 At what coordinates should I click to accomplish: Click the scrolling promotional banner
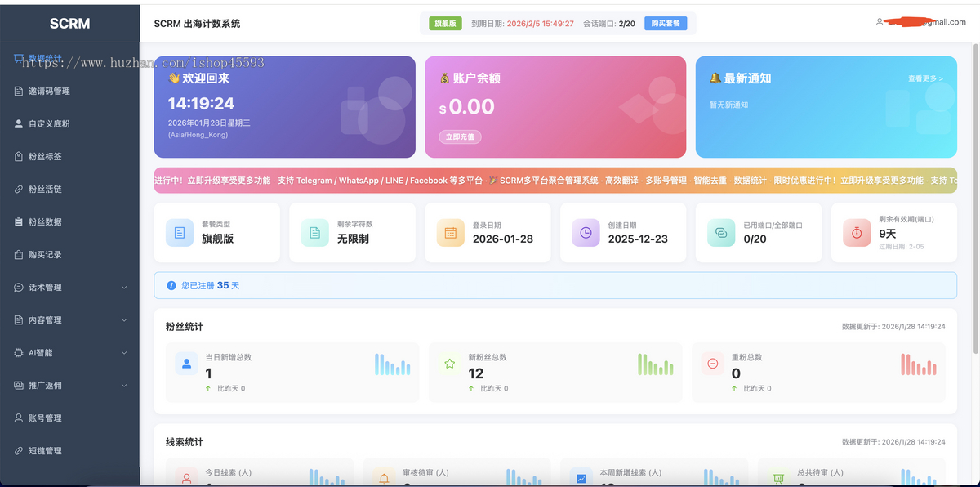click(x=555, y=181)
